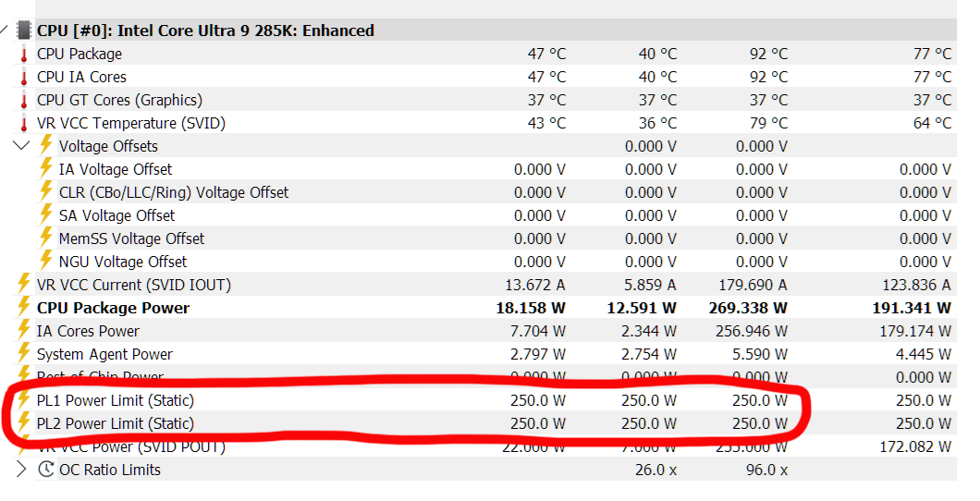
Task: Click the lightning icon beside CPU Package Power
Action: [x=24, y=307]
